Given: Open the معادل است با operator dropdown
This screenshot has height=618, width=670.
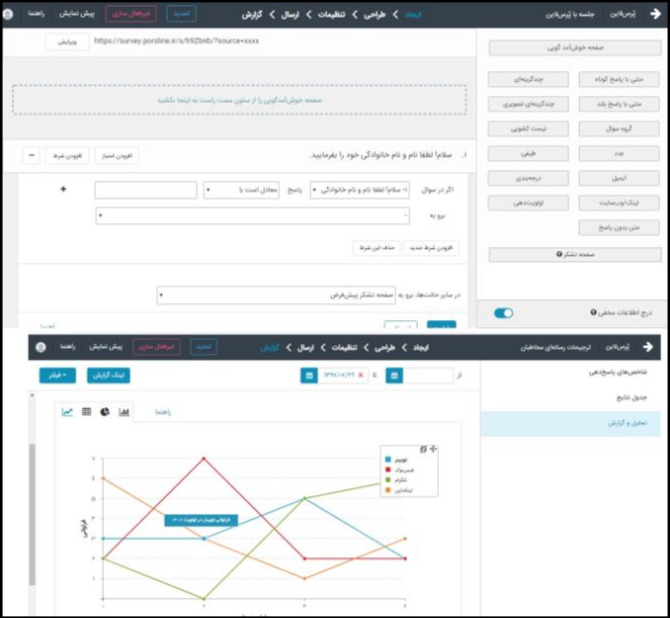Looking at the screenshot, I should tap(241, 190).
